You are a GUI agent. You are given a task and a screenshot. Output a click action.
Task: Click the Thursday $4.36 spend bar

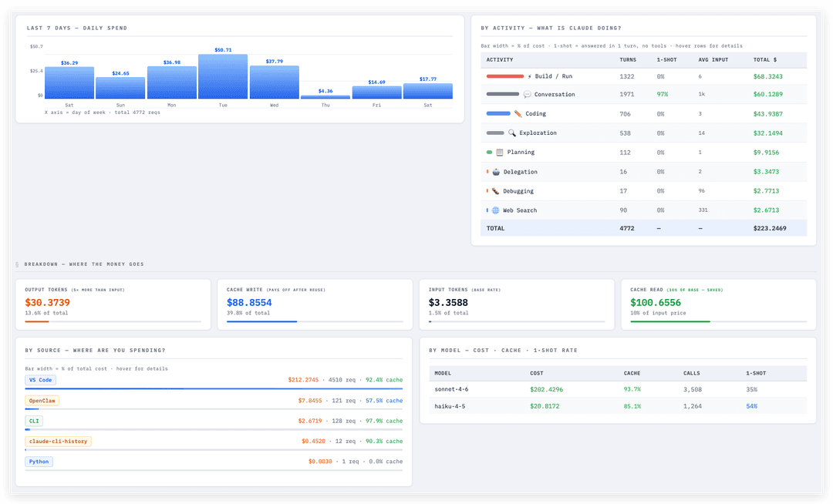(325, 97)
